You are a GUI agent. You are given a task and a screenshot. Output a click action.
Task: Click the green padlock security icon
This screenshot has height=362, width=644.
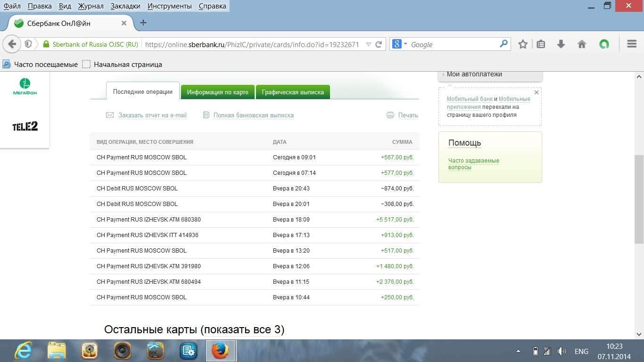point(46,44)
